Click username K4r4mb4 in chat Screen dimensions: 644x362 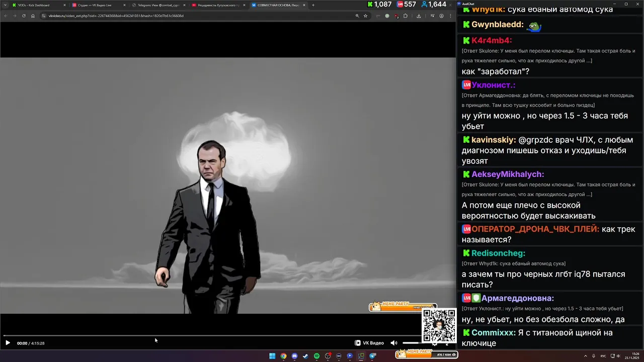(x=492, y=40)
